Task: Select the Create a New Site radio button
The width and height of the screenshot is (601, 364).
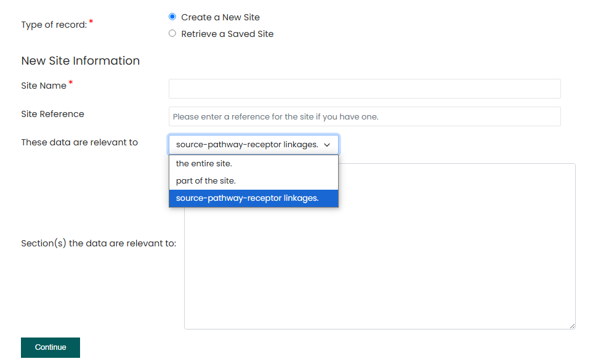Action: 172,17
